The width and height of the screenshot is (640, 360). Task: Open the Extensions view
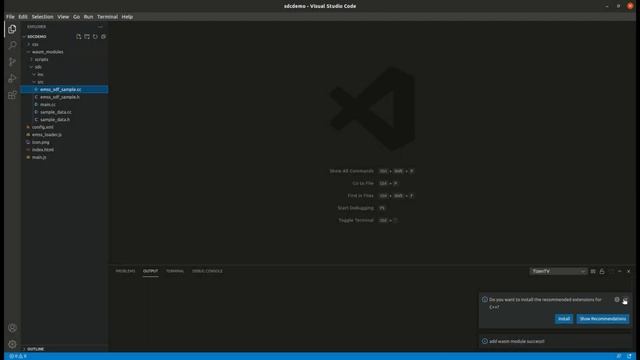(12, 95)
